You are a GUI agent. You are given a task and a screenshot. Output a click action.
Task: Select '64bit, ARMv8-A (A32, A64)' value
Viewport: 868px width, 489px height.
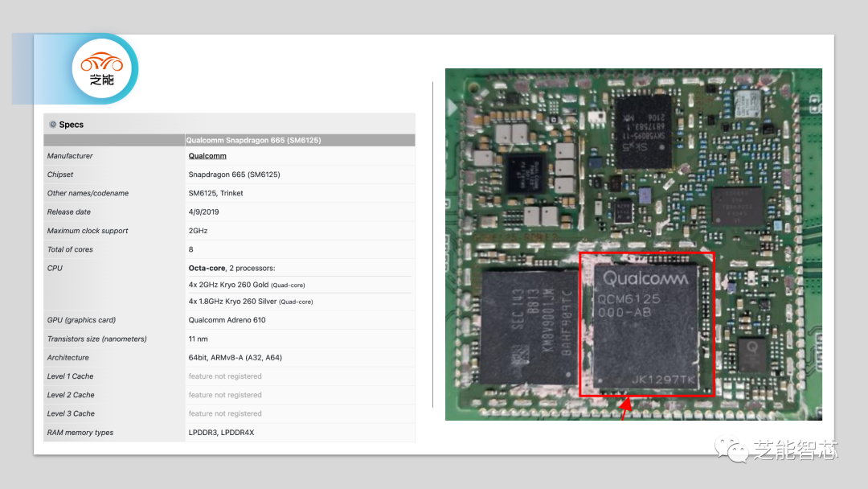[235, 358]
